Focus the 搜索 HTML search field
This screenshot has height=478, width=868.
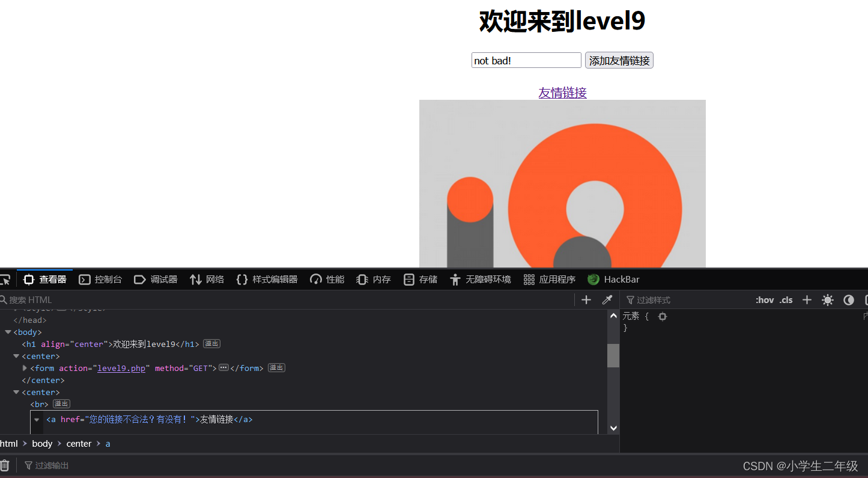coord(285,300)
